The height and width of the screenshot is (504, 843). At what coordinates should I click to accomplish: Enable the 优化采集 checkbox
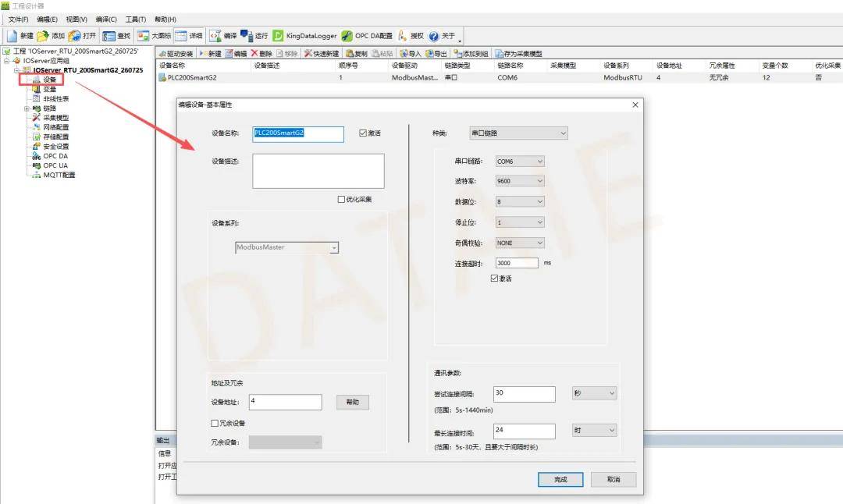pyautogui.click(x=341, y=200)
